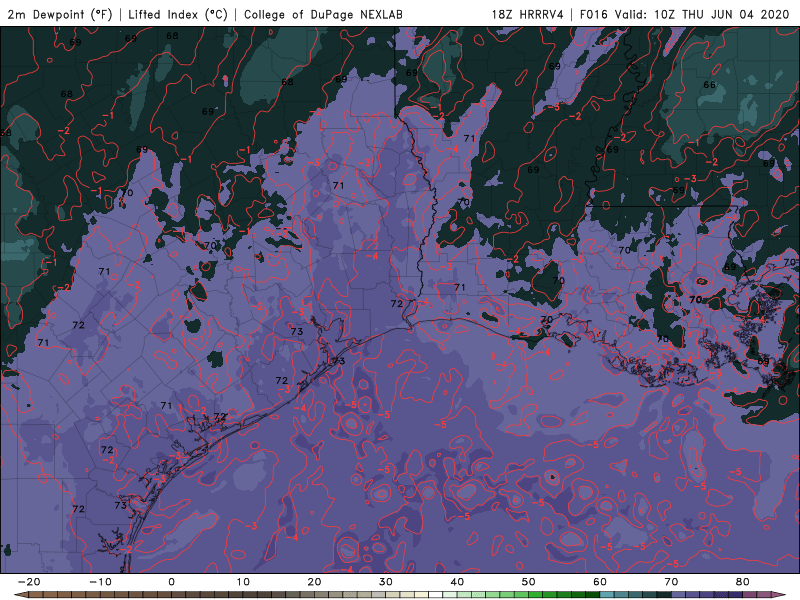Click the "18Z HRRRV4" model run text
Image resolution: width=800 pixels, height=600 pixels.
click(528, 15)
